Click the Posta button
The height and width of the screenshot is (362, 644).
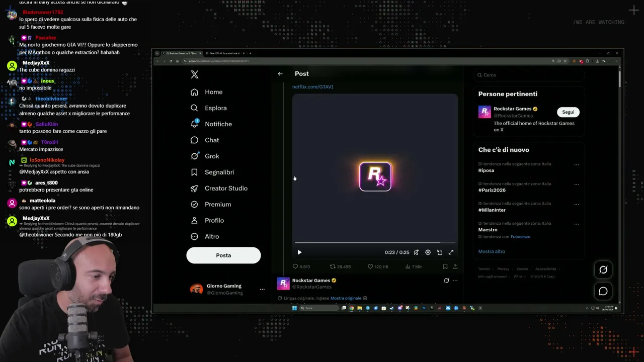[x=223, y=255]
